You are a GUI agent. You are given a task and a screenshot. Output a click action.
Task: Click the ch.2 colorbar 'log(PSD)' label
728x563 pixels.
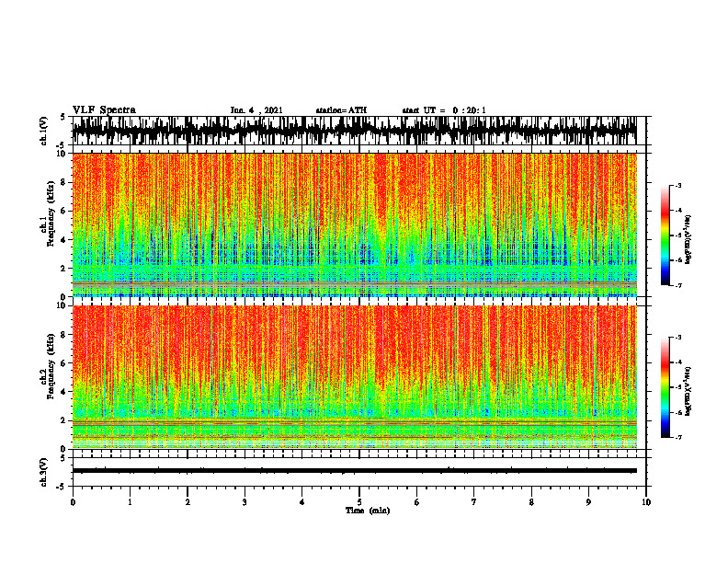point(688,391)
